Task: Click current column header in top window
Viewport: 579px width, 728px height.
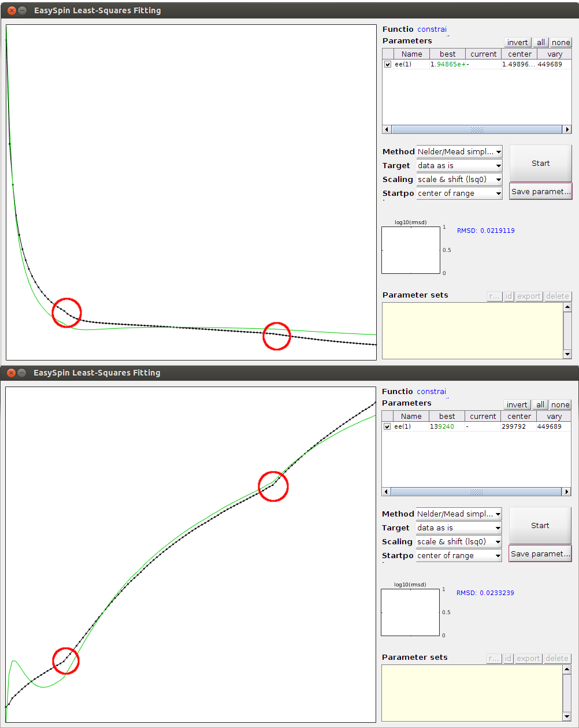Action: 483,54
